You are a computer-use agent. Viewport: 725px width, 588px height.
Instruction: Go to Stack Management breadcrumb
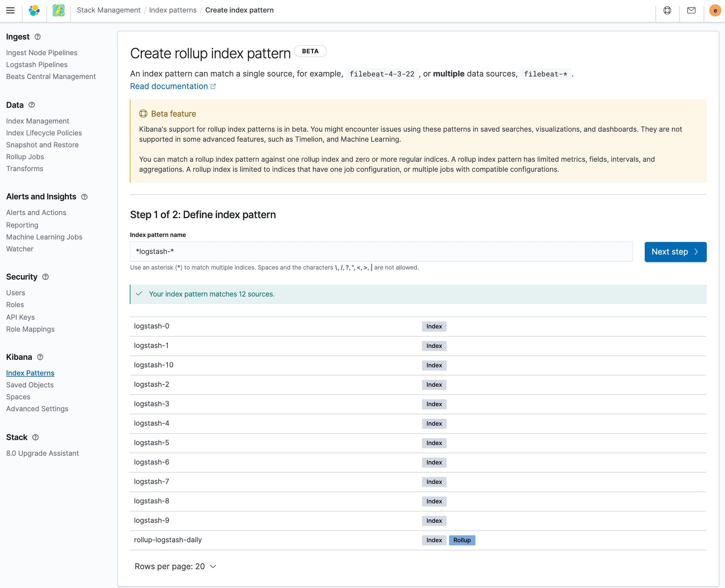tap(109, 10)
